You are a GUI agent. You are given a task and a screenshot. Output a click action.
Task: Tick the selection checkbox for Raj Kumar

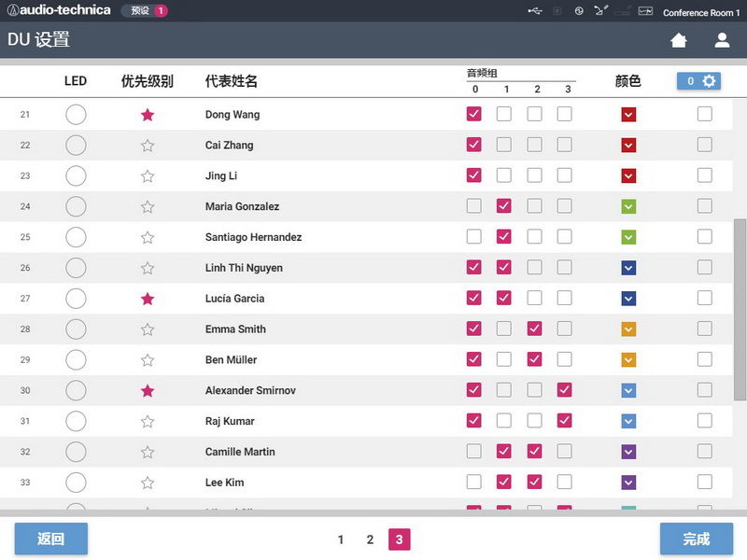click(x=704, y=421)
